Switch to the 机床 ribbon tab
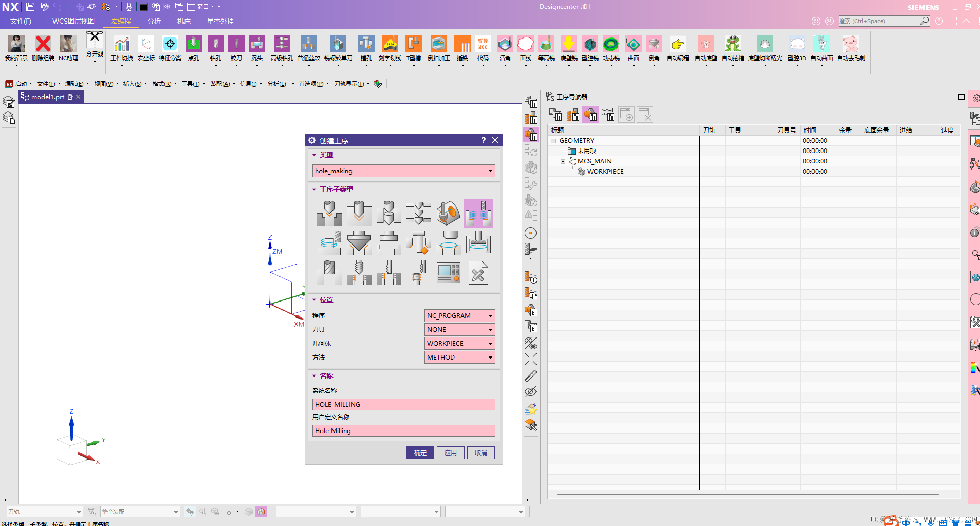This screenshot has width=980, height=526. 184,21
